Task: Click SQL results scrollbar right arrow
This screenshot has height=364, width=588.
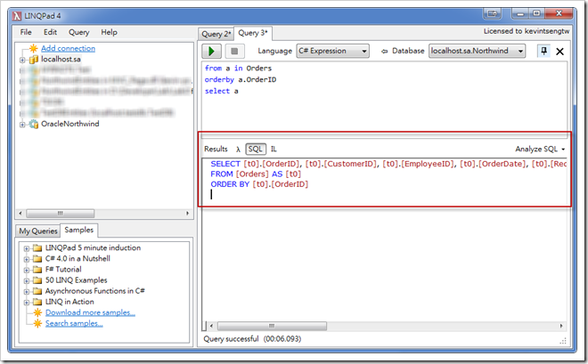Action: (561, 327)
